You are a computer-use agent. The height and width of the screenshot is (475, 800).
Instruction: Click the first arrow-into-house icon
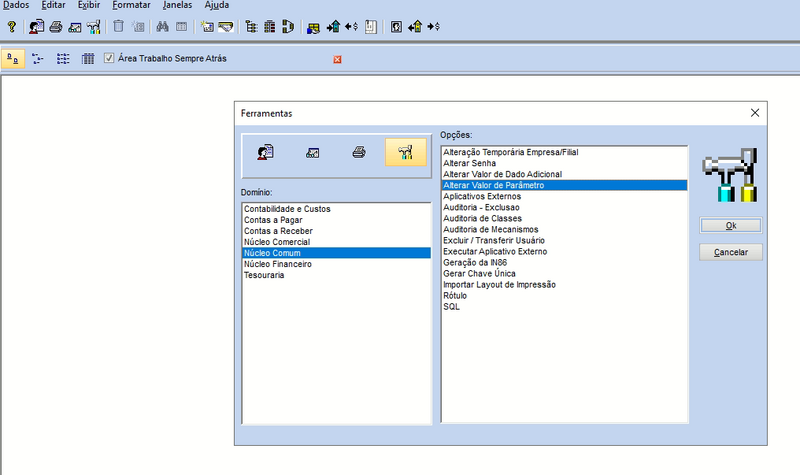point(333,27)
